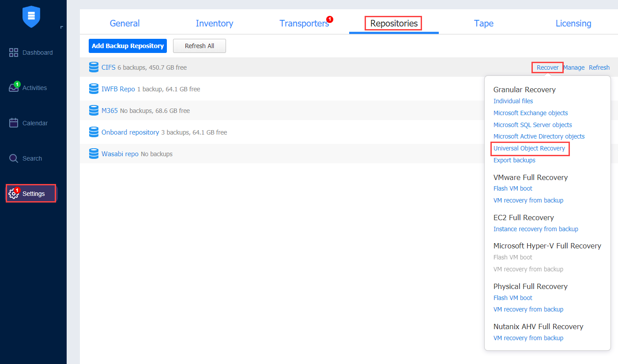
Task: Open the Onboard repository link
Action: pyautogui.click(x=130, y=132)
